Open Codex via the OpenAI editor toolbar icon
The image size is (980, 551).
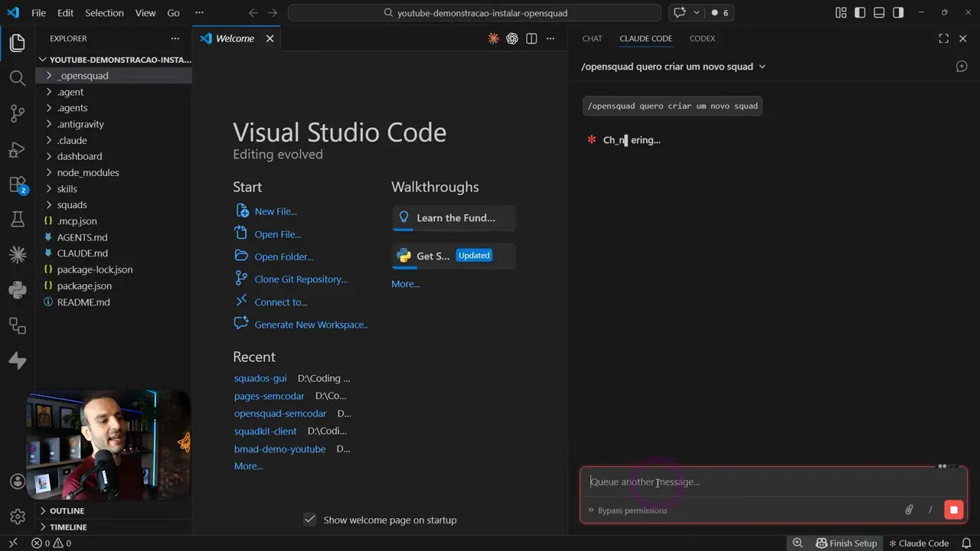pyautogui.click(x=512, y=38)
